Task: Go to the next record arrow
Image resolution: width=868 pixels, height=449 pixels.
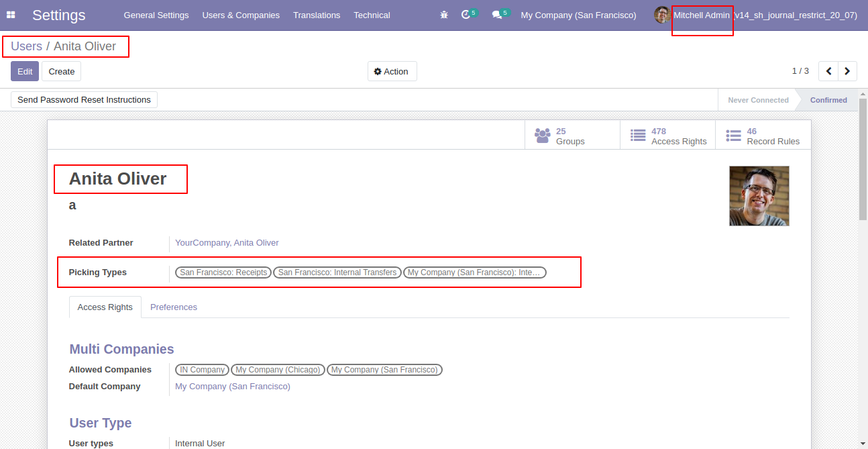Action: tap(848, 71)
